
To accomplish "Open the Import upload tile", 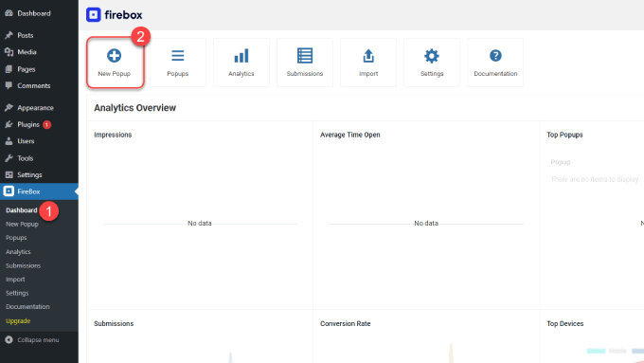I will (x=368, y=63).
